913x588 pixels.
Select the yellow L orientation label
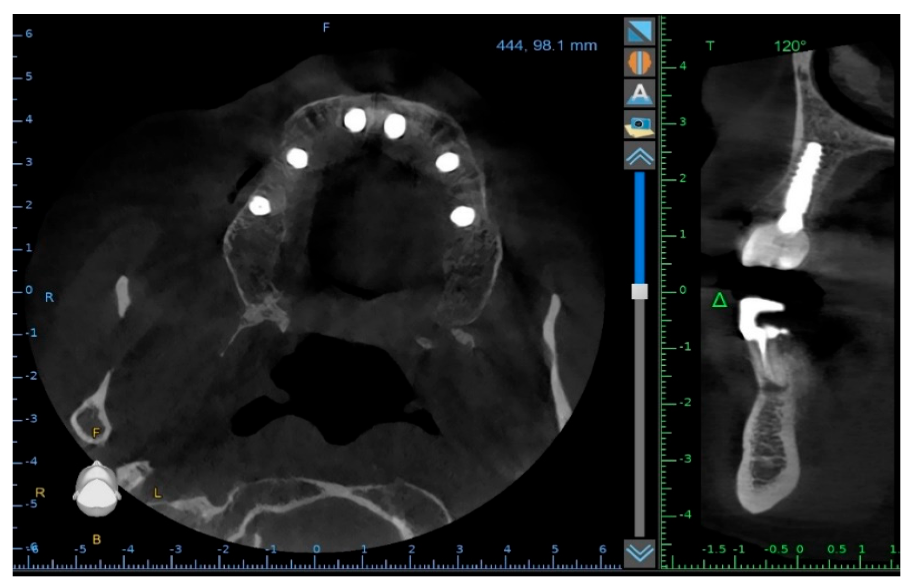[157, 493]
